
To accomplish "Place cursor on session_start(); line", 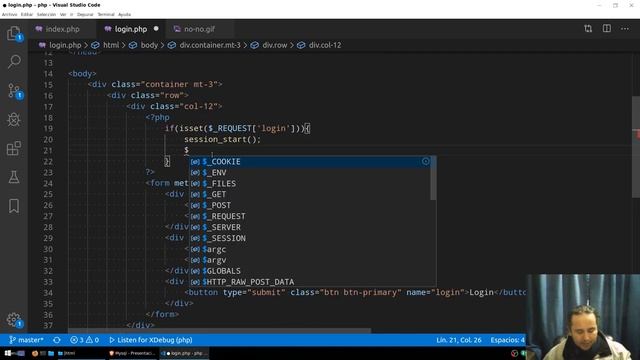I will (222, 139).
